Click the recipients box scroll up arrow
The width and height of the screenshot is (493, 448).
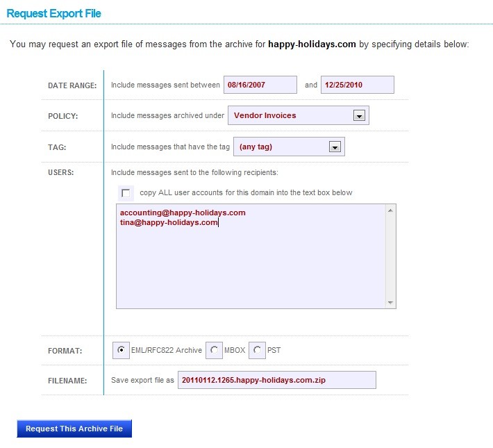(390, 210)
